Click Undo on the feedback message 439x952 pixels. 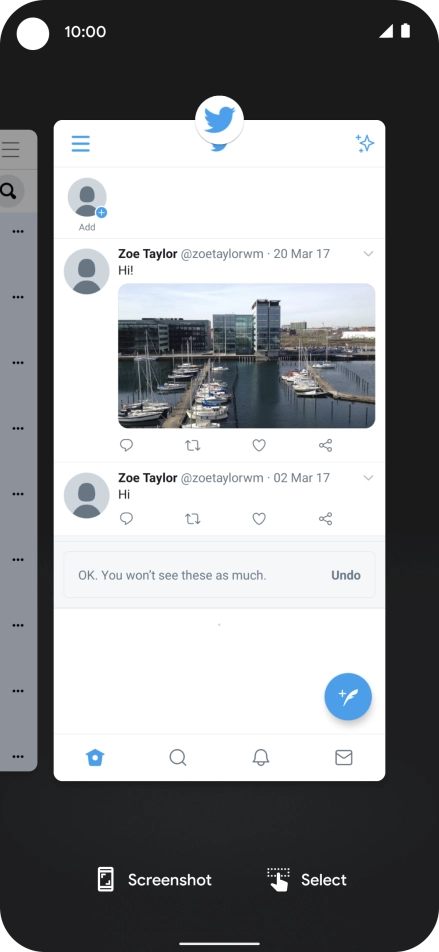click(346, 575)
